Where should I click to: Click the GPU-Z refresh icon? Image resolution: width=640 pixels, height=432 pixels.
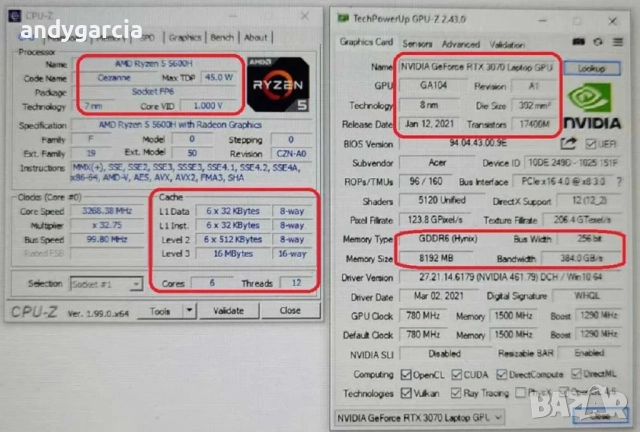[598, 42]
